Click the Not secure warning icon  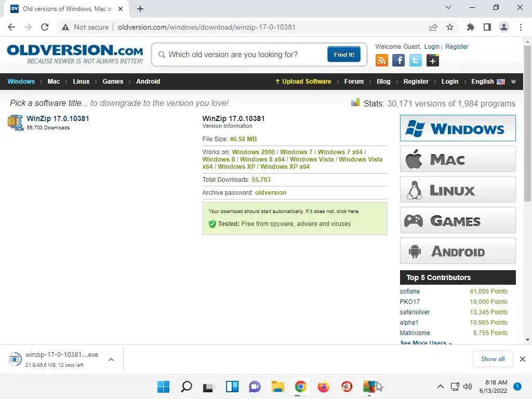click(65, 27)
